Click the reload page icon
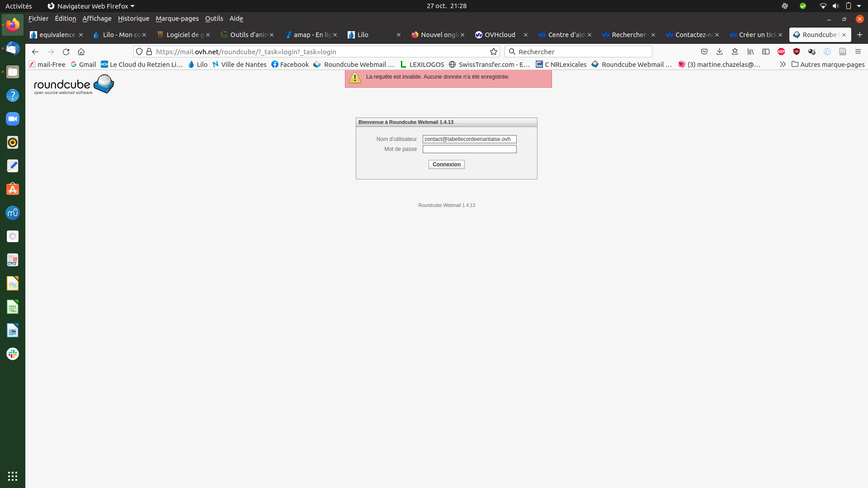Image resolution: width=868 pixels, height=488 pixels. 66,52
